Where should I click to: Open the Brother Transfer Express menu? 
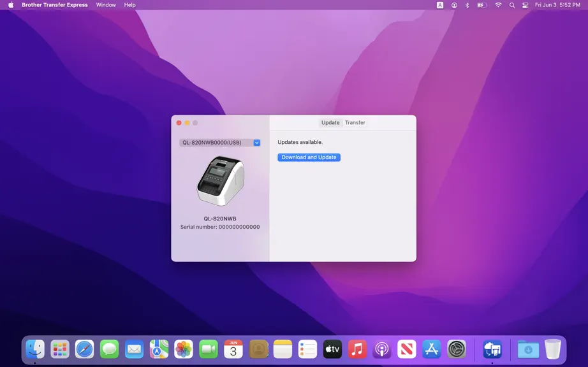55,5
